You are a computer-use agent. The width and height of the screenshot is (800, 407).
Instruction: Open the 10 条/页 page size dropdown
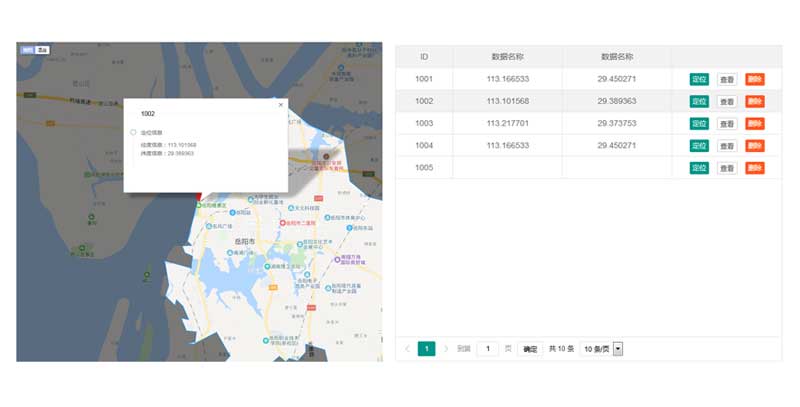click(x=601, y=349)
